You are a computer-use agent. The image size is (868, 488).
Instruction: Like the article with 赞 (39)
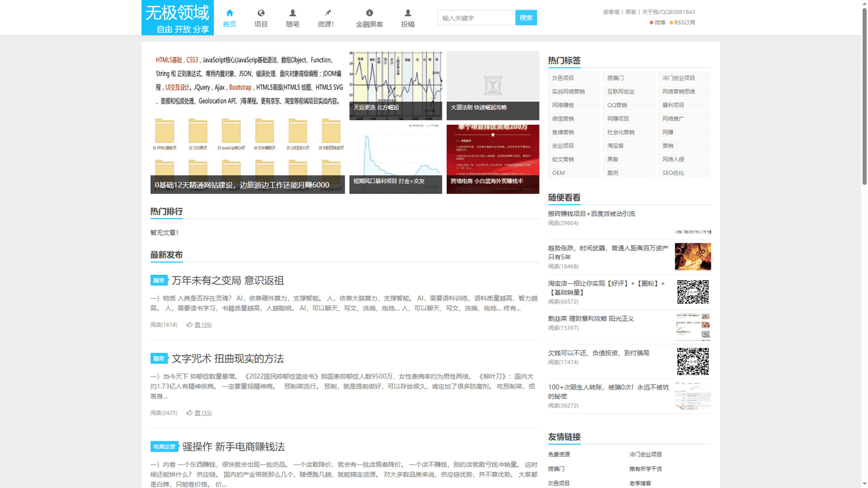[199, 325]
